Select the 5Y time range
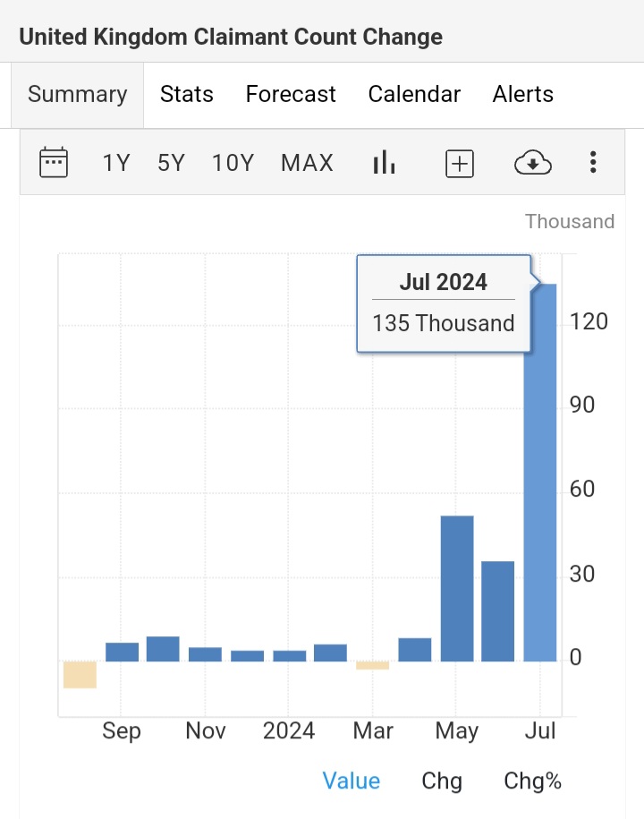This screenshot has width=644, height=819. point(171,163)
